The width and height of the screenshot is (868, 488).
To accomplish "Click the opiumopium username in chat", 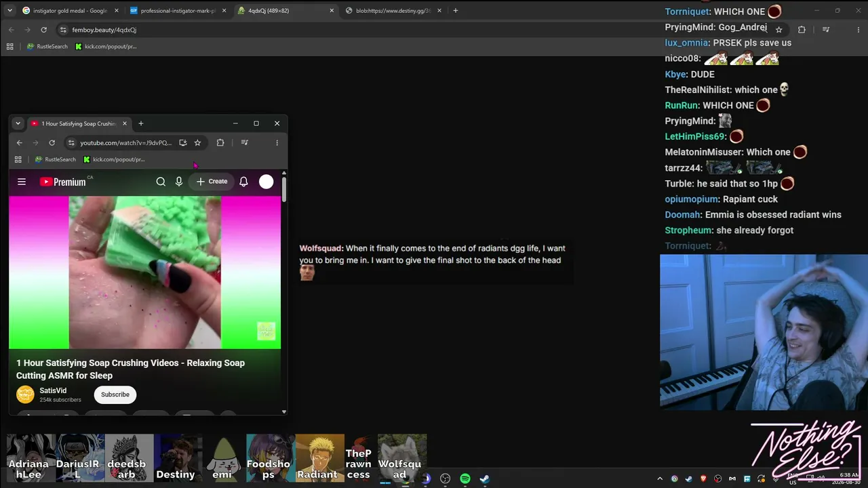I will [691, 199].
